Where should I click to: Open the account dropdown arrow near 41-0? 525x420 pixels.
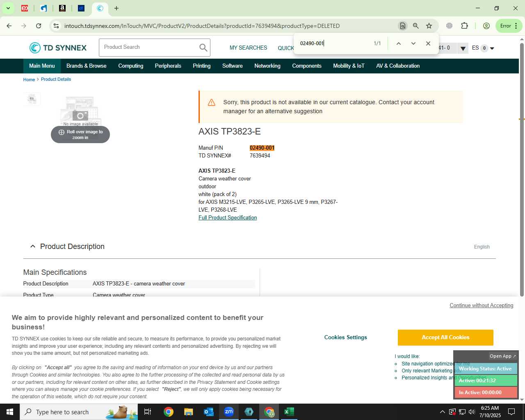(463, 48)
